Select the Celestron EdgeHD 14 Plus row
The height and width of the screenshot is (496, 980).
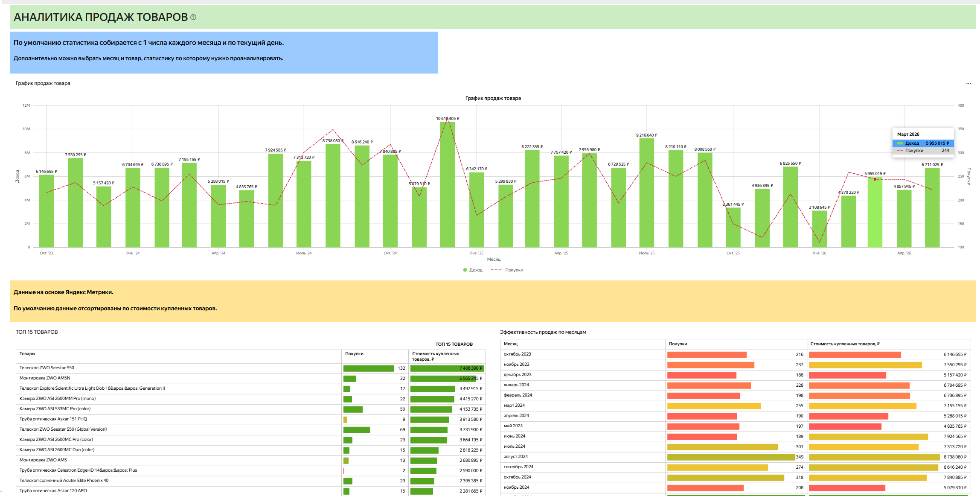click(250, 470)
